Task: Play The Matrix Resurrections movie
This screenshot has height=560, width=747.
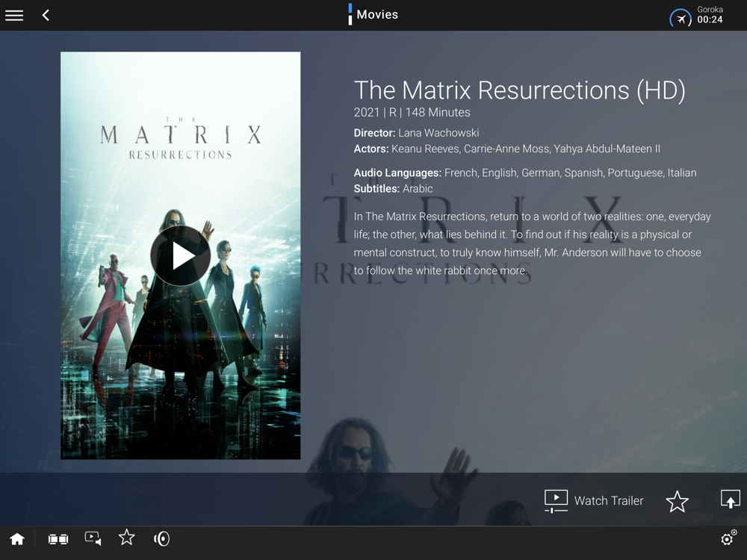Action: pos(181,255)
